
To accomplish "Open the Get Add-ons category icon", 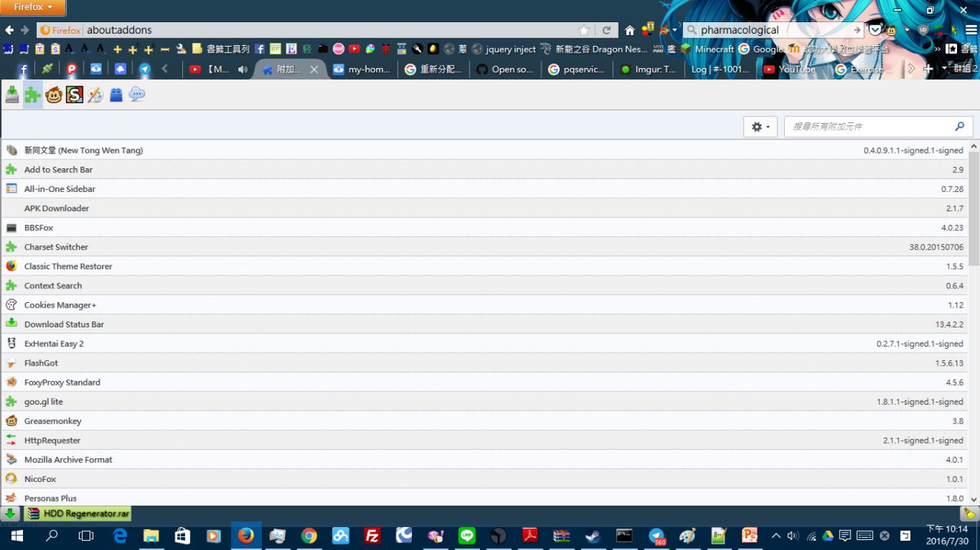I will (11, 95).
